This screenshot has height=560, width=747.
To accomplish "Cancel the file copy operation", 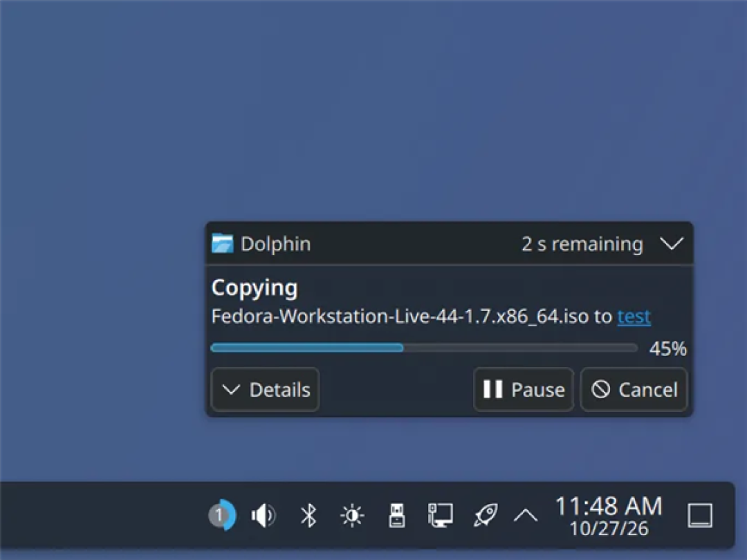I will 634,389.
